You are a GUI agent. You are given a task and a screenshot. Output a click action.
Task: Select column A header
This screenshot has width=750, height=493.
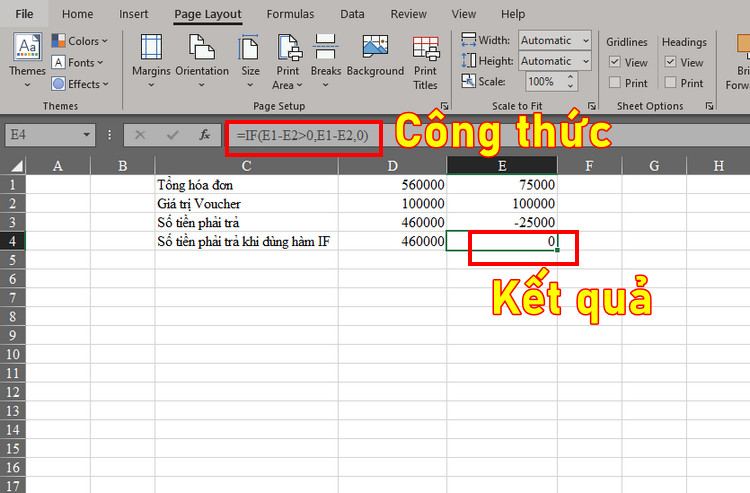[x=58, y=166]
